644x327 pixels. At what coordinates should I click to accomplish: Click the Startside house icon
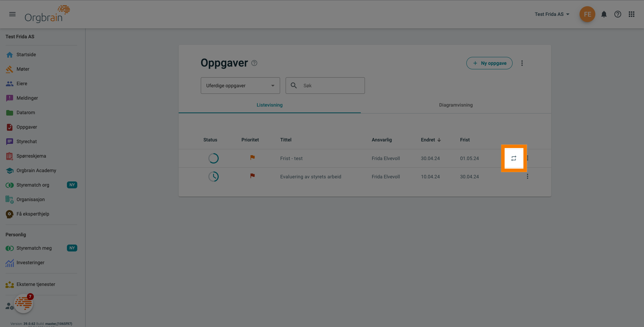[x=10, y=54]
